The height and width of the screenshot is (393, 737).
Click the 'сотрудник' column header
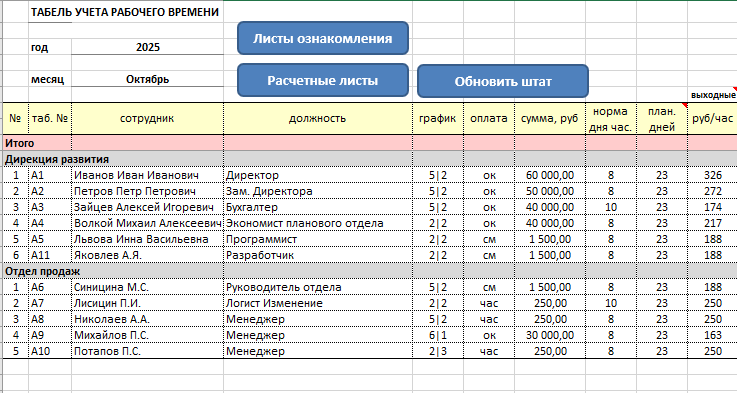pyautogui.click(x=148, y=118)
